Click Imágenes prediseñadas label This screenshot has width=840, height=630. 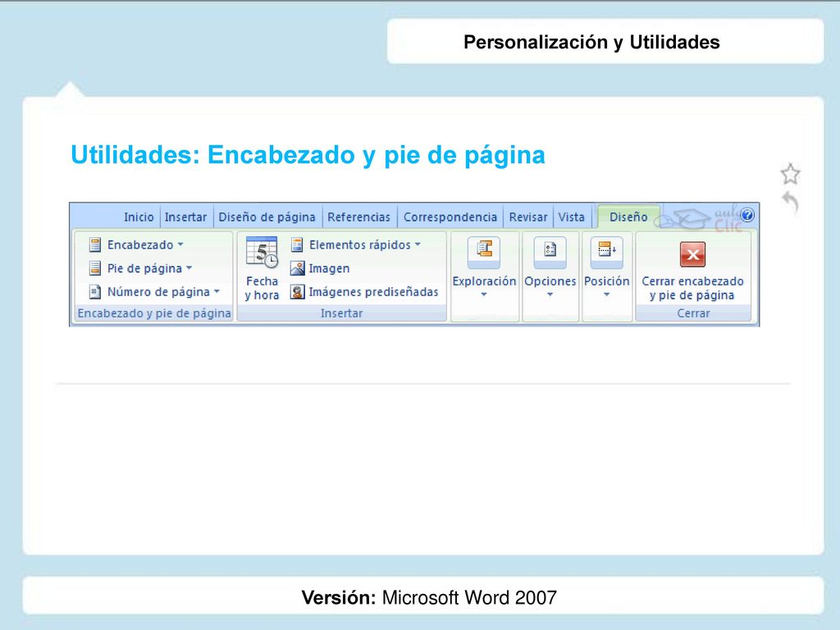tap(373, 292)
